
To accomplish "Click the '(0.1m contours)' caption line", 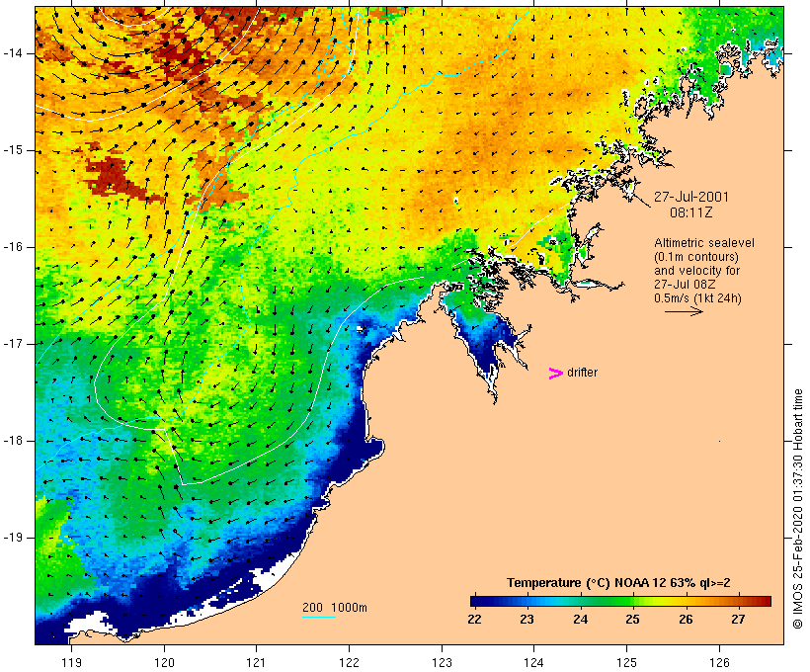I will click(696, 257).
